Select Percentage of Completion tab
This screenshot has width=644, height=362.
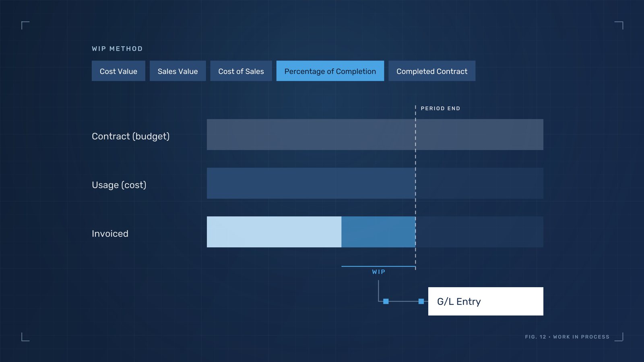(x=330, y=71)
